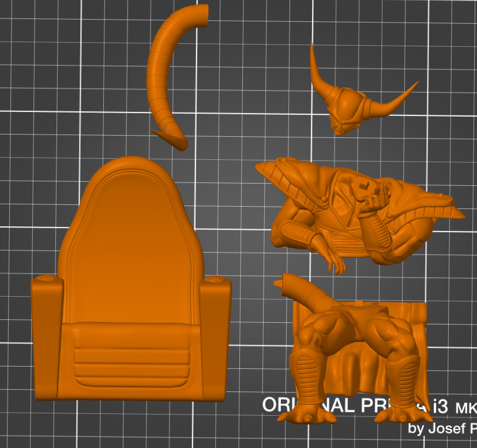This screenshot has width=477, height=448.
Task: Click the throne's right armrest
Action: tap(215, 335)
